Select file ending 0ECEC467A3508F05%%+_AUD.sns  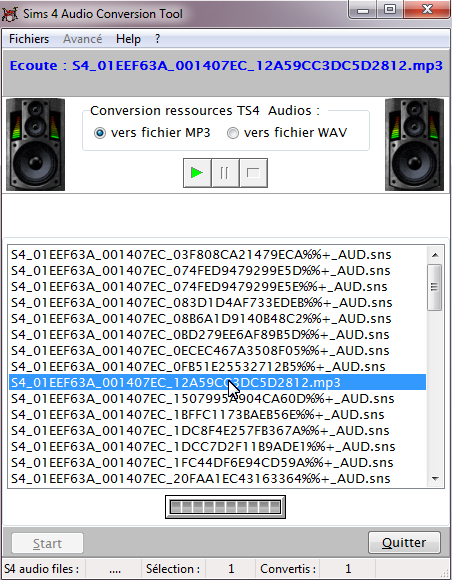click(217, 350)
